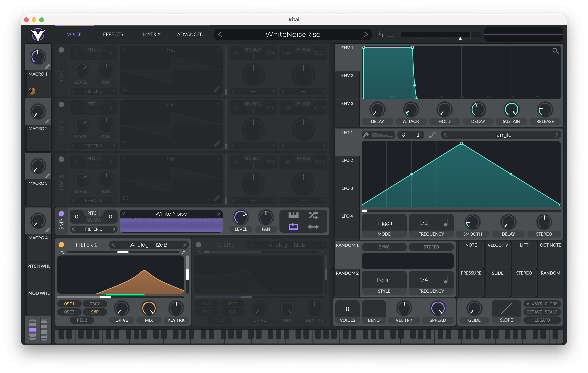
Task: Click the pitch wheel slider
Action: (x=32, y=330)
